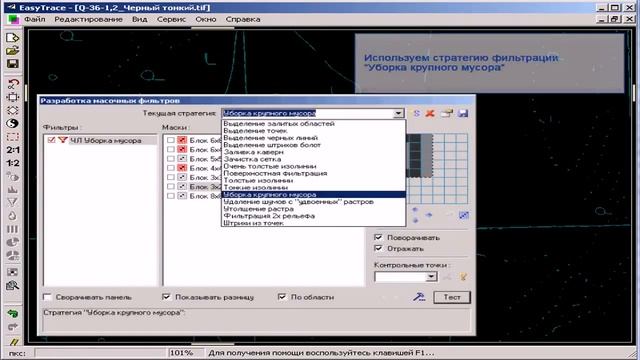Select ЧЛ Уборка мусора filter row
The width and height of the screenshot is (640, 360).
[x=106, y=140]
